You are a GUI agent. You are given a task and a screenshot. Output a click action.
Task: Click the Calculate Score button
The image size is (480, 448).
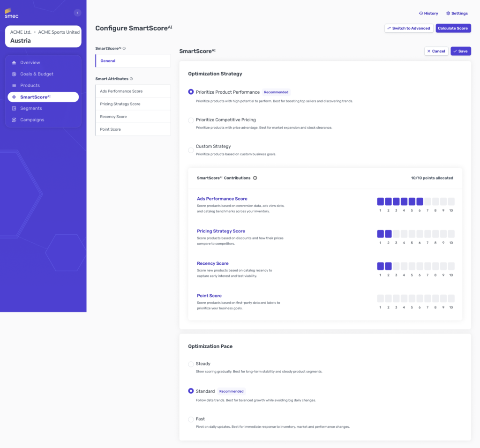coord(453,28)
